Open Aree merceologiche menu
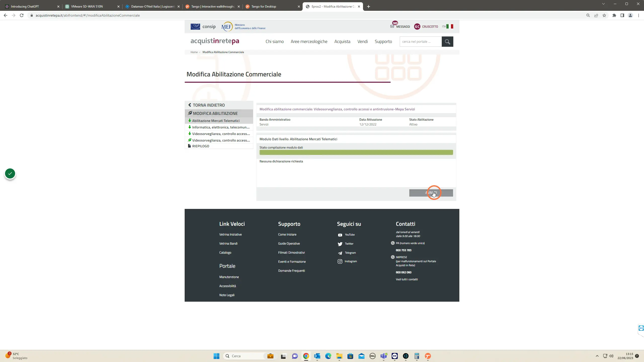644x362 pixels. pyautogui.click(x=309, y=41)
